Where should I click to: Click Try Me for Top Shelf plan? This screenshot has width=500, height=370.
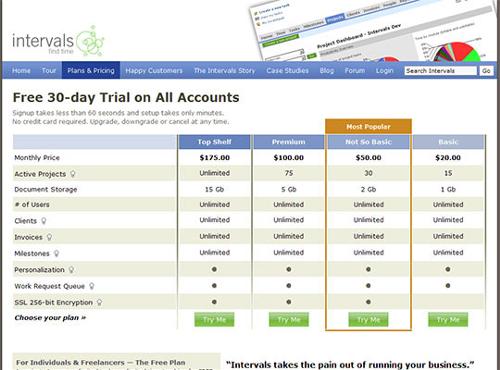point(214,319)
